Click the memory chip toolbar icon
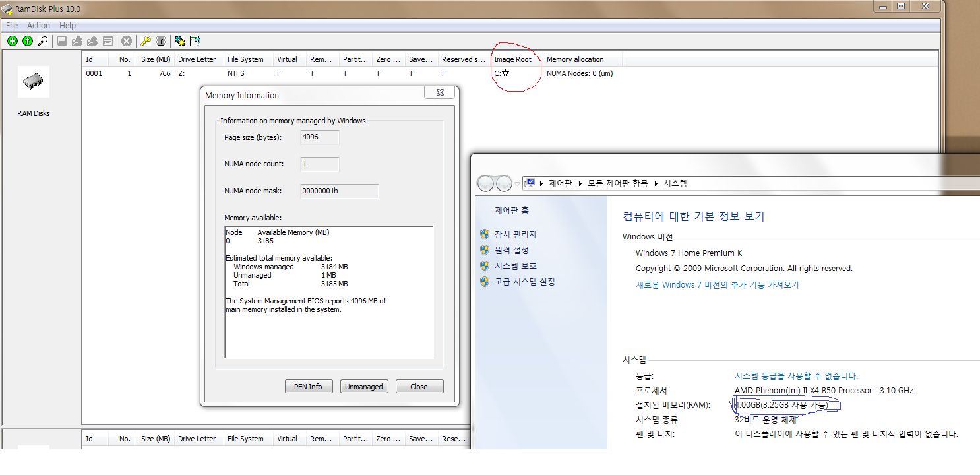Viewport: 980px width, 475px height. tap(161, 41)
